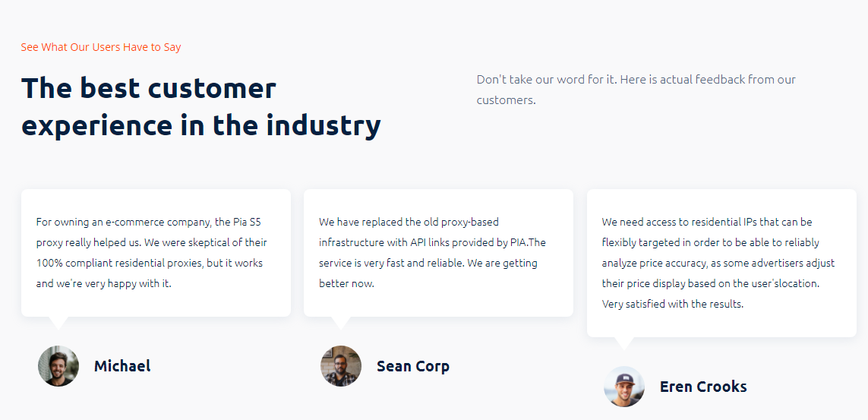Select the name "Michael"
This screenshot has width=868, height=420.
[x=122, y=366]
